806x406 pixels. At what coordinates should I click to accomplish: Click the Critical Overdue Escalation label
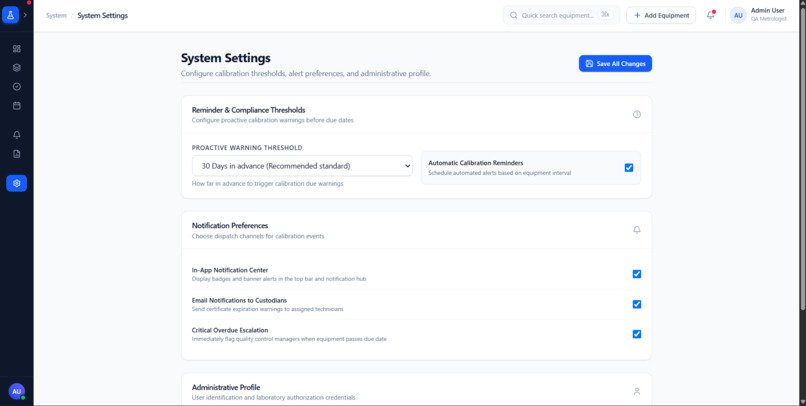tap(230, 330)
